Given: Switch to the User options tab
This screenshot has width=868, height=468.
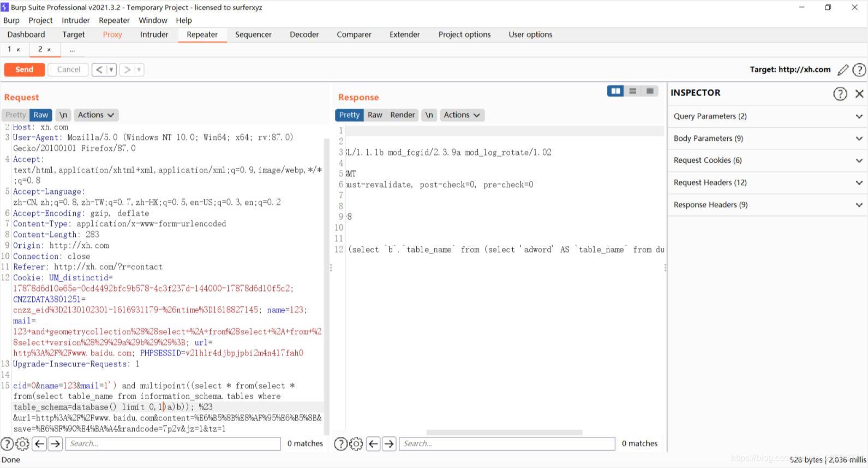Looking at the screenshot, I should point(531,34).
